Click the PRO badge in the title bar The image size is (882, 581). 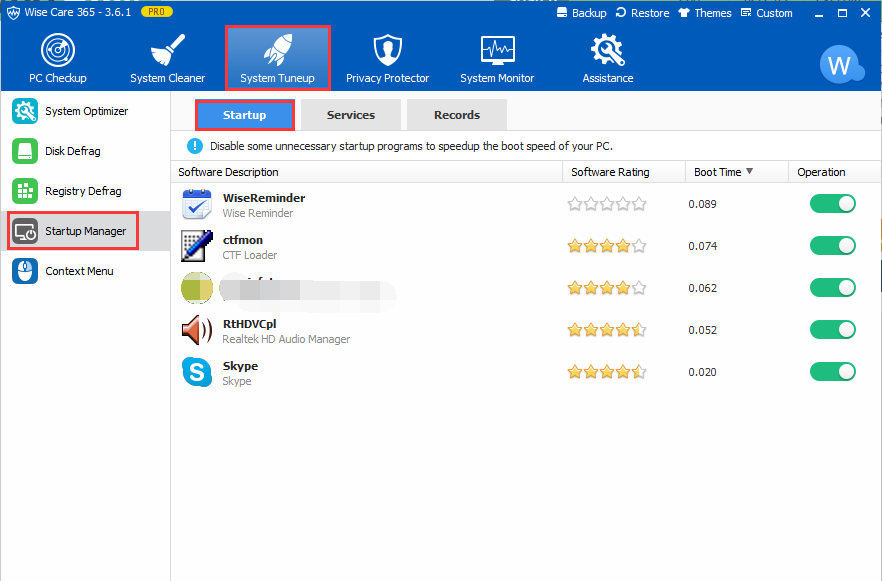pyautogui.click(x=157, y=11)
